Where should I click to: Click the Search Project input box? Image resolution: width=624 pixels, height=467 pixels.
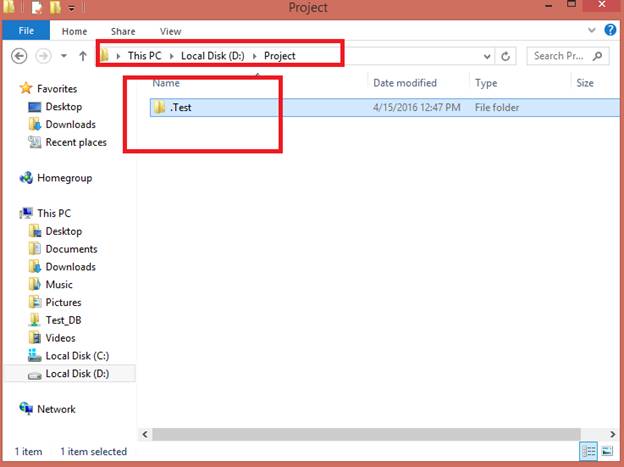pos(568,56)
